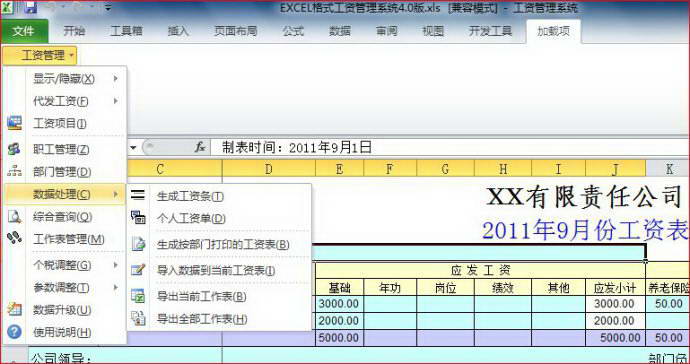Choose 部门管理(D) menu entry
The height and width of the screenshot is (364, 690).
pyautogui.click(x=65, y=172)
